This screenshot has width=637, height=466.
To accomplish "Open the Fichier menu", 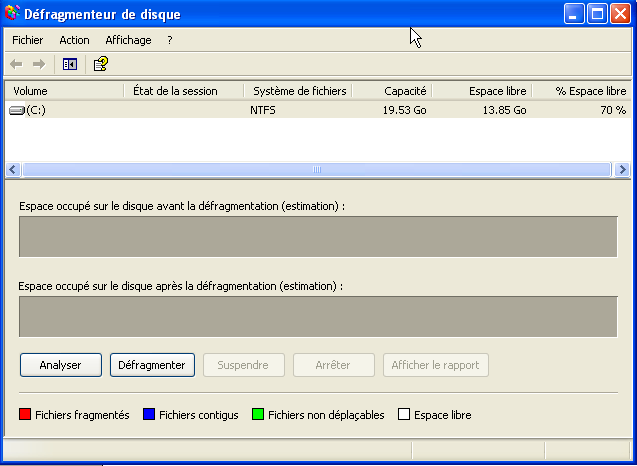I will point(28,40).
